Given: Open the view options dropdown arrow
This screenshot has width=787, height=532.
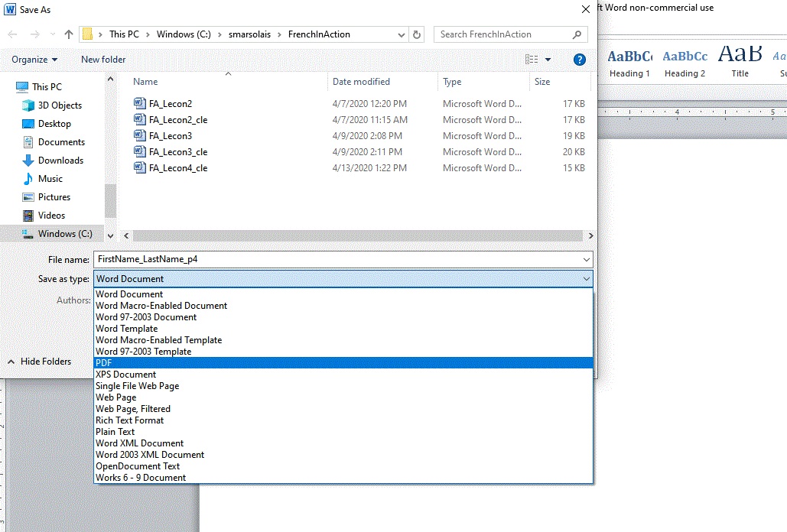Looking at the screenshot, I should [548, 60].
